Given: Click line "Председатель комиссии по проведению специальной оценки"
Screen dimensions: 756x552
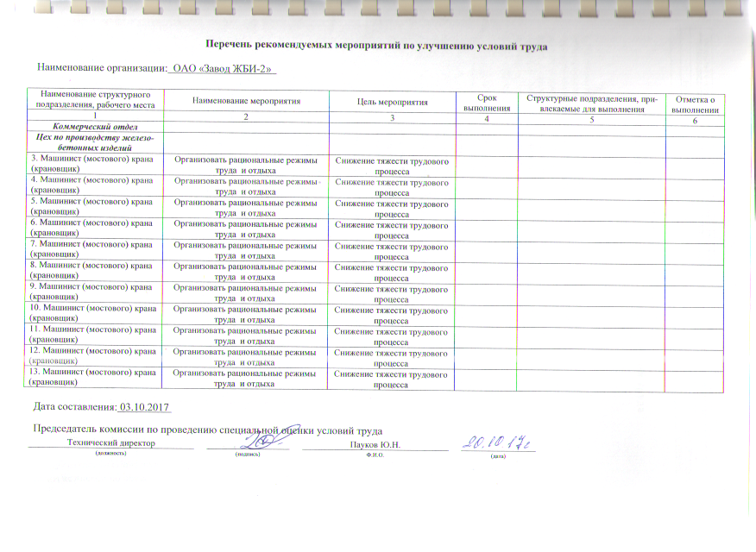Looking at the screenshot, I should [207, 430].
